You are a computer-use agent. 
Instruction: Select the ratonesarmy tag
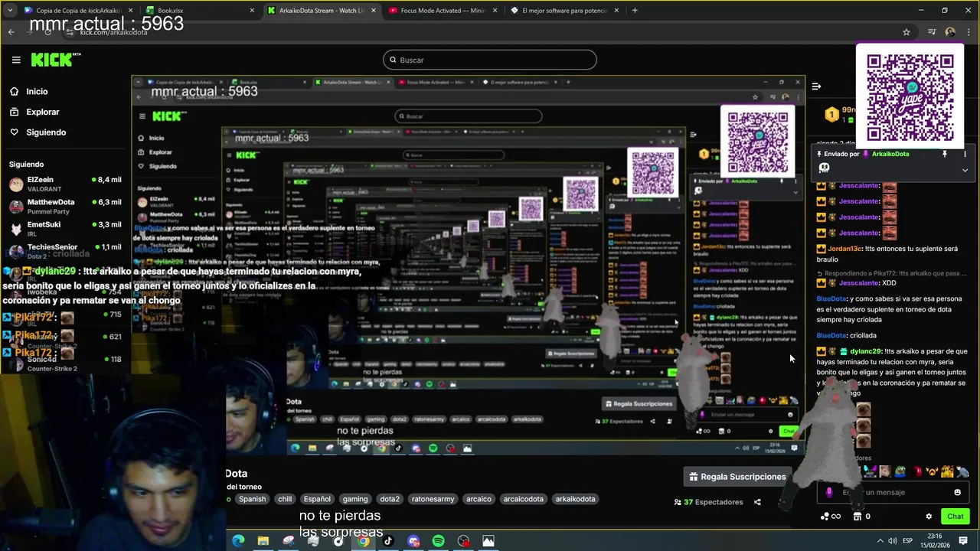[433, 499]
